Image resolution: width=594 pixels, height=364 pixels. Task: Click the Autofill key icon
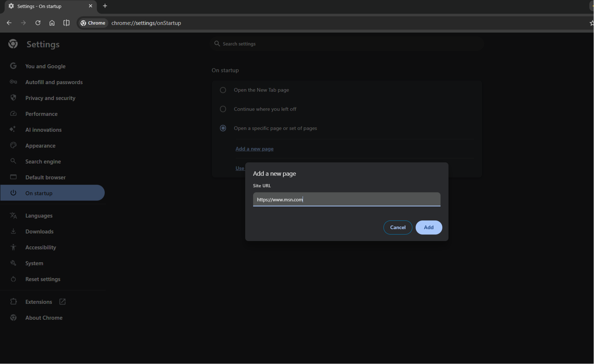tap(13, 82)
